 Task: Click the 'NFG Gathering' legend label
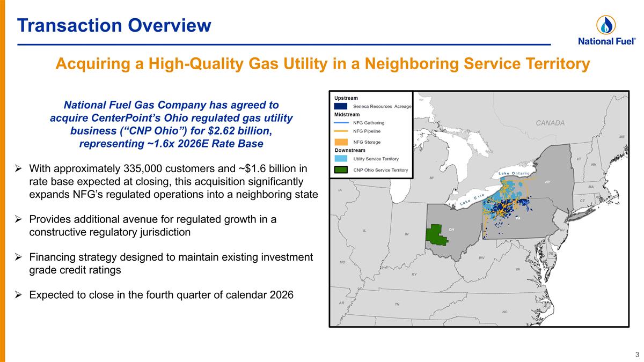[x=369, y=123]
